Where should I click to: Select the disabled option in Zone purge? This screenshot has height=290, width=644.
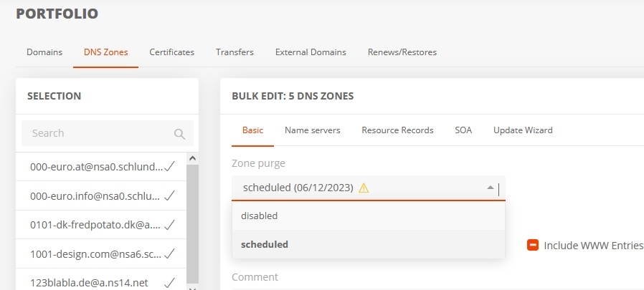(x=369, y=216)
